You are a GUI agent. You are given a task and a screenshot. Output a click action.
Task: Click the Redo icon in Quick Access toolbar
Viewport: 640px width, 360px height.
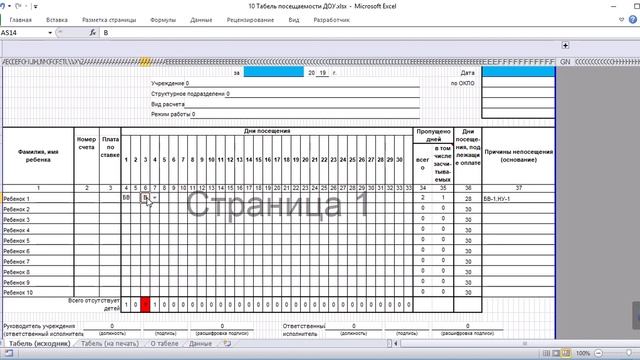click(x=18, y=7)
